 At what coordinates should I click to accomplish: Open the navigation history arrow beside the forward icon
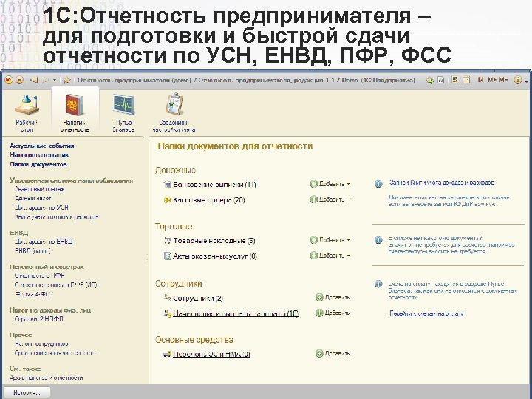pyautogui.click(x=55, y=81)
